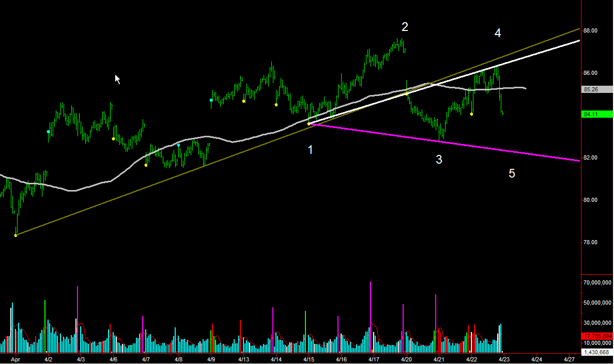
Task: Click the 4/14 date label
Action: click(276, 359)
